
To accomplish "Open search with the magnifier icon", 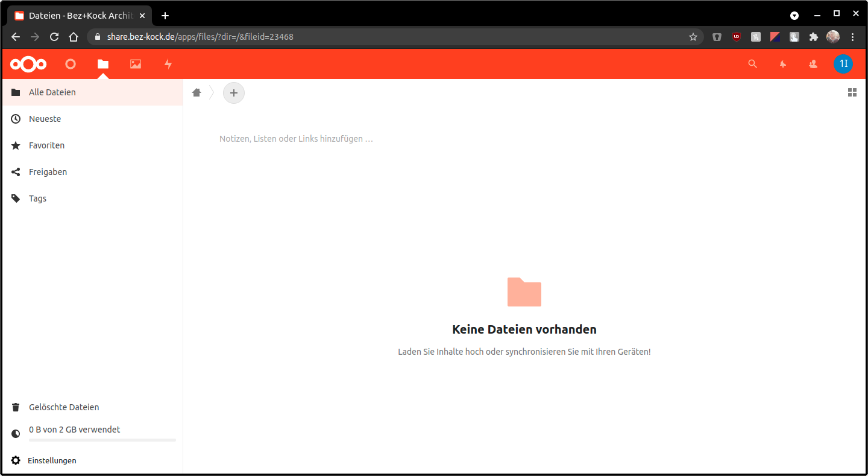I will (x=752, y=64).
